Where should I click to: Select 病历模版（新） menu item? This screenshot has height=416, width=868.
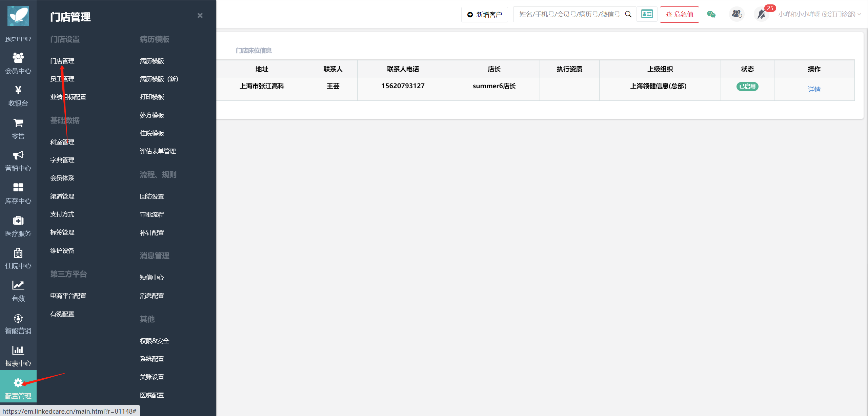159,79
